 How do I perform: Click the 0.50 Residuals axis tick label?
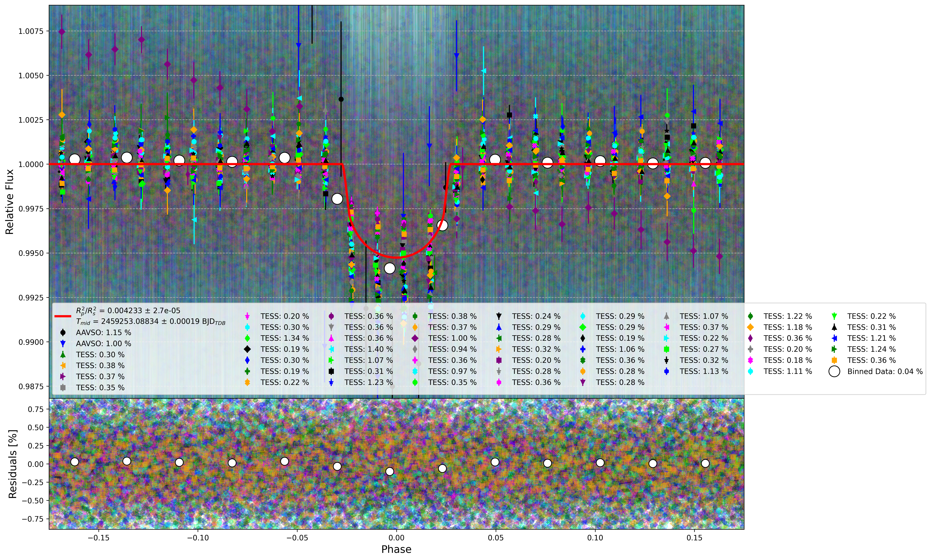(x=36, y=428)
